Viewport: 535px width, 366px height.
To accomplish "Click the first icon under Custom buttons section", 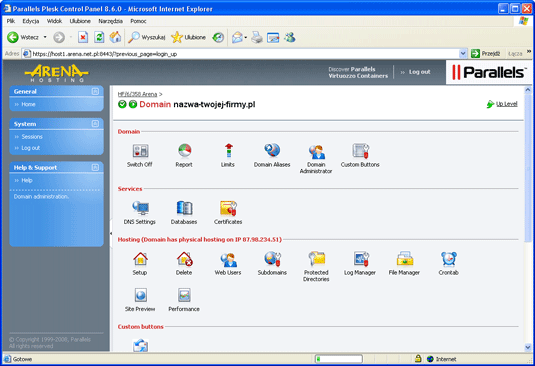I will (x=140, y=345).
